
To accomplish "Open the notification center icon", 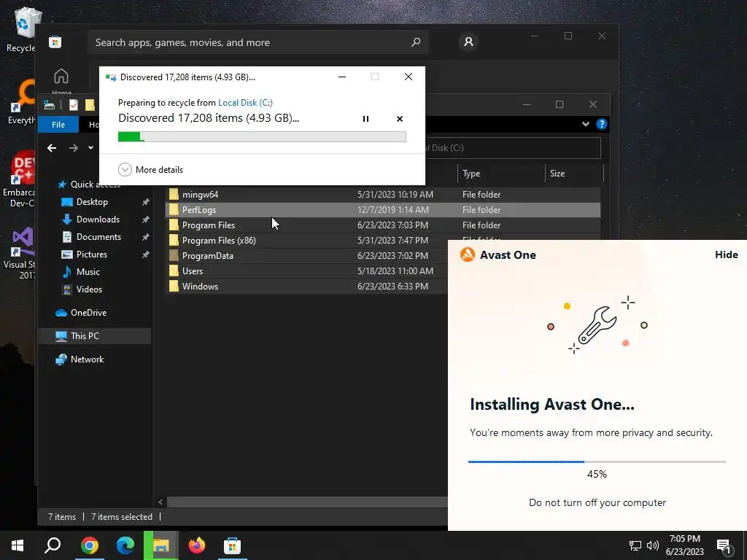I will pos(724,546).
